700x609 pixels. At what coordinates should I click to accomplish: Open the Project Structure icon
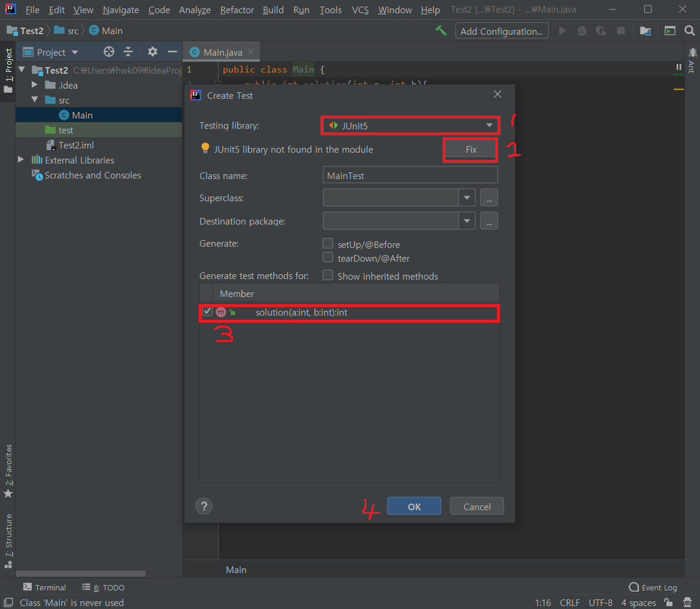click(645, 31)
